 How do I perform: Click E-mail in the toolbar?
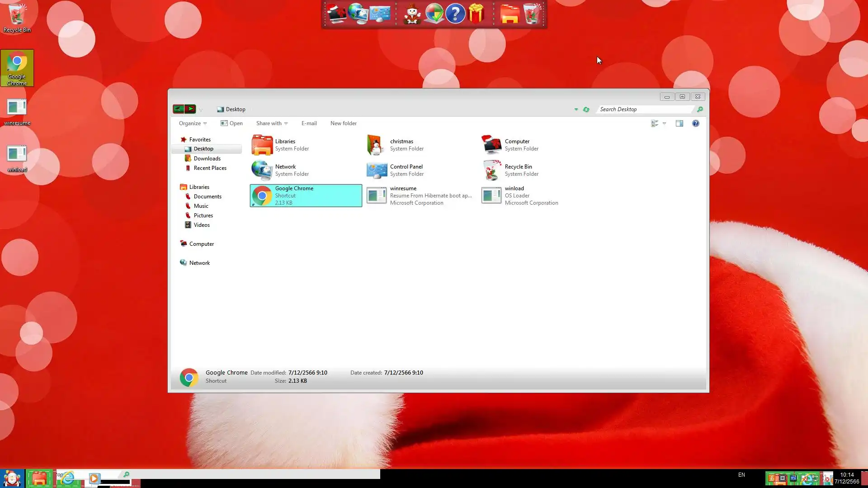(x=309, y=123)
